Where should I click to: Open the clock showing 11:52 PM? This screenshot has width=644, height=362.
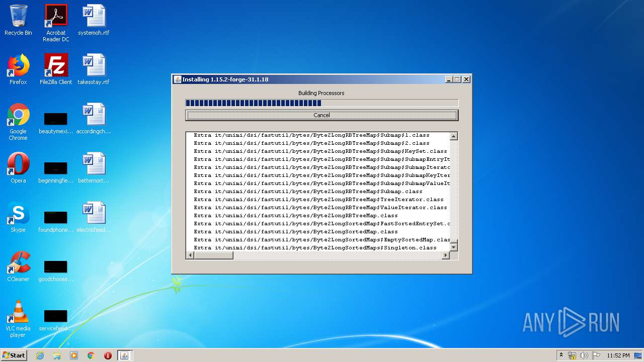[618, 355]
